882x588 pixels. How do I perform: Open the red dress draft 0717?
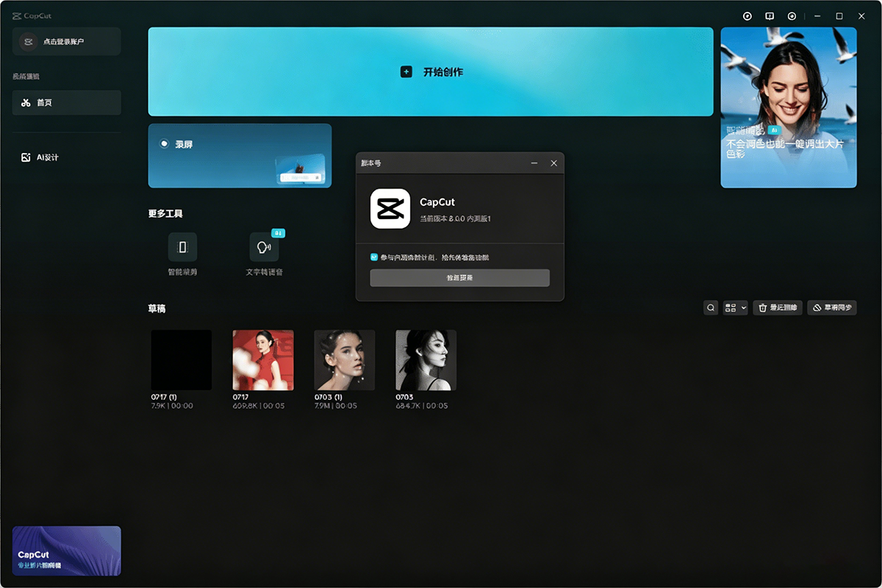(263, 359)
